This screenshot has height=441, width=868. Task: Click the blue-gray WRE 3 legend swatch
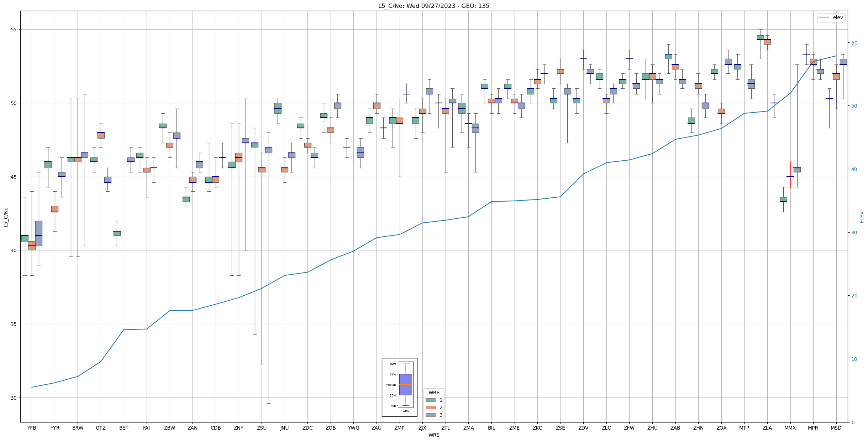pos(430,415)
